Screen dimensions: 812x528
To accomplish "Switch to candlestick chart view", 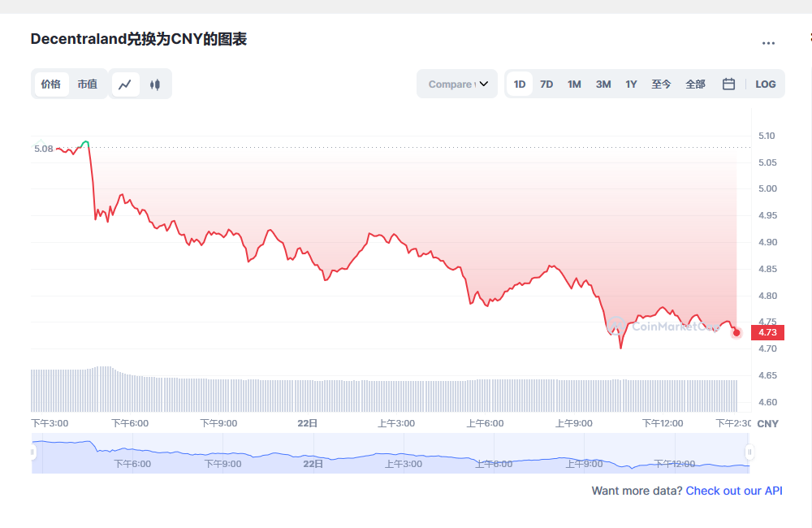I will pos(155,84).
